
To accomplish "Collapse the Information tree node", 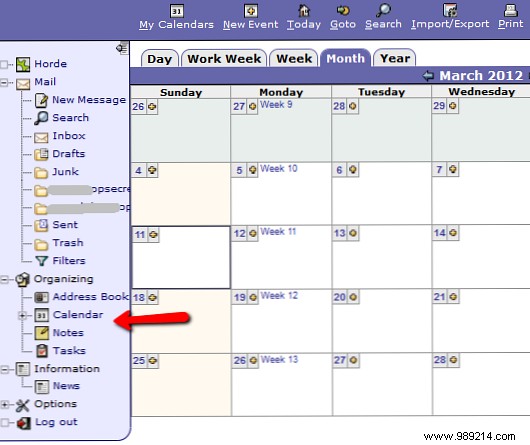I will point(4,369).
